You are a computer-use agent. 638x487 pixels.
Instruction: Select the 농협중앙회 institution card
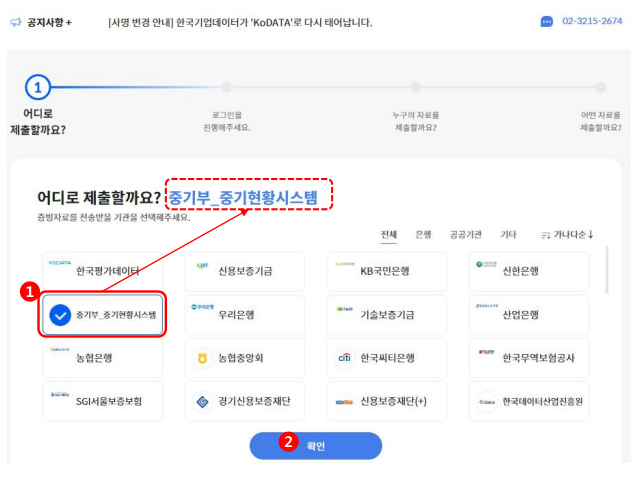coord(245,358)
